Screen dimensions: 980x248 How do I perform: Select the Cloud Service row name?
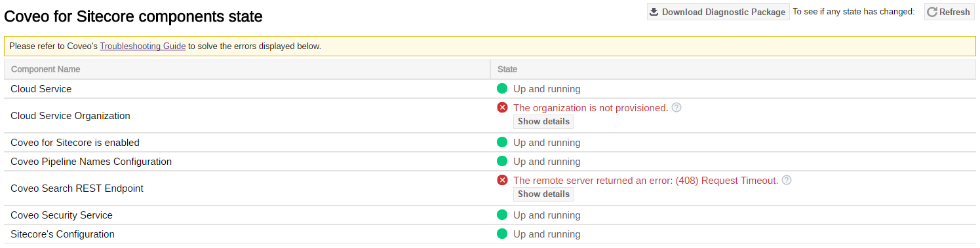coord(41,89)
